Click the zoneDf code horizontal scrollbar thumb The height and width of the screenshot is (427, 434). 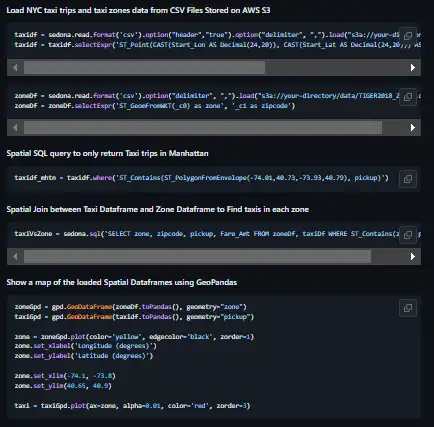tap(203, 128)
